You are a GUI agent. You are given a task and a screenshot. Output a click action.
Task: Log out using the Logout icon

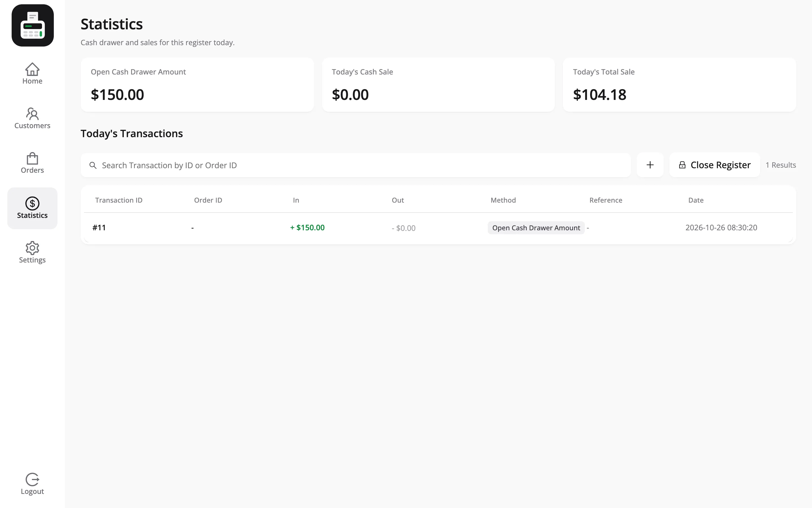32,484
